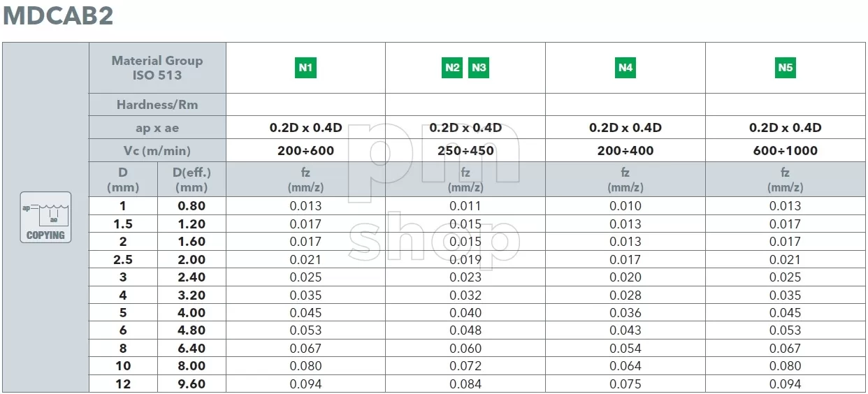Click the cutting speed value 600÷1000
This screenshot has width=868, height=394.
click(x=786, y=150)
